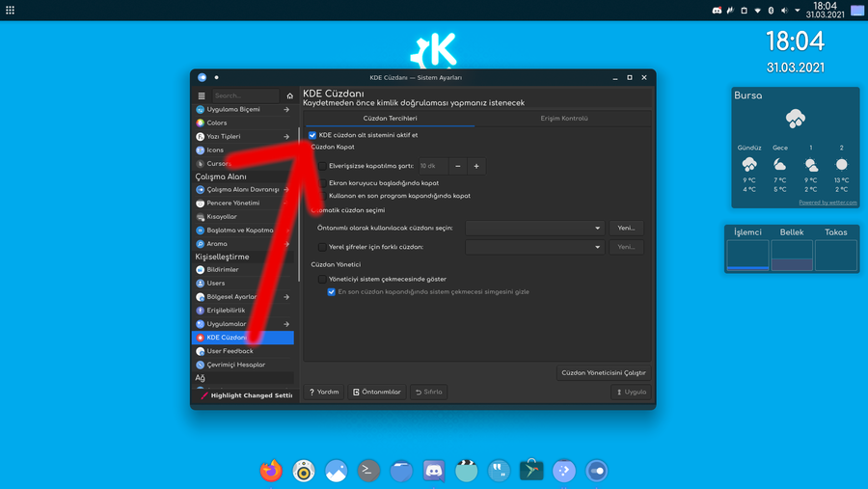Uncheck 'En son cüzdan kapandığında' tray icon hiding

(331, 292)
